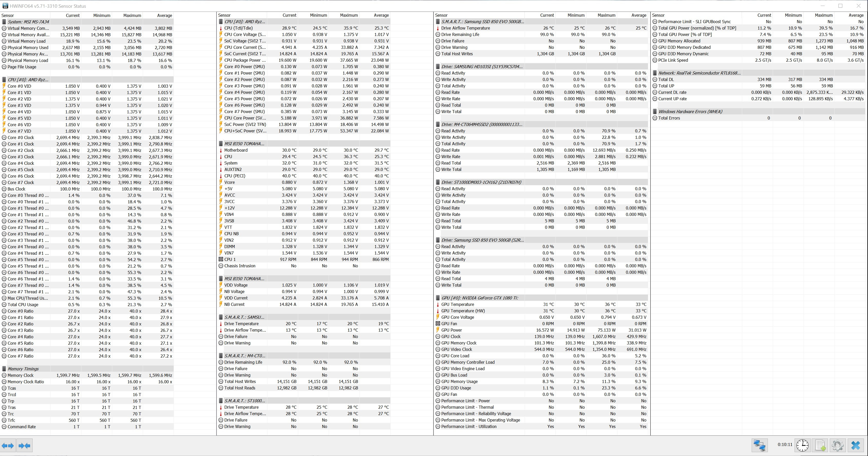
Task: Click the HWiNFO64 title bar app icon
Action: (x=5, y=6)
